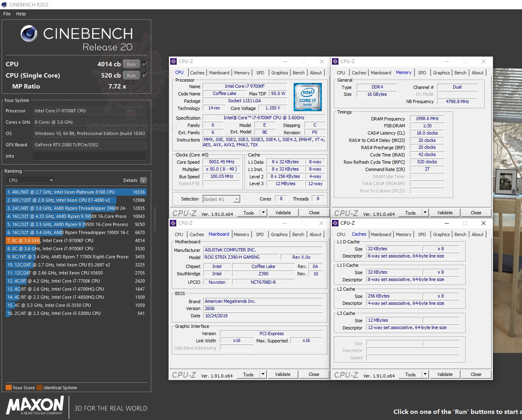Image resolution: width=522 pixels, height=420 pixels.
Task: Open Tools dropdown arrow in Mainboard window
Action: [263, 374]
